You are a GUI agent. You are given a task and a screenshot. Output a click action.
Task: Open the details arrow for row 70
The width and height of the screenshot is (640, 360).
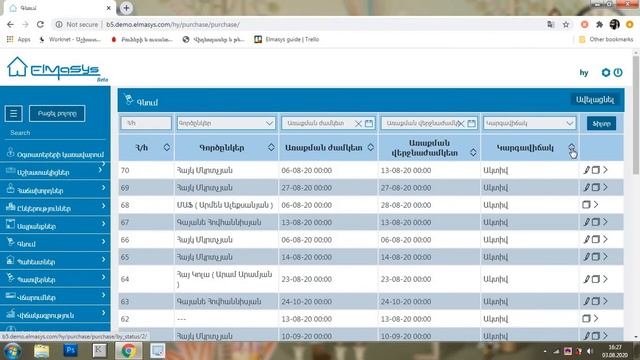[x=605, y=170]
